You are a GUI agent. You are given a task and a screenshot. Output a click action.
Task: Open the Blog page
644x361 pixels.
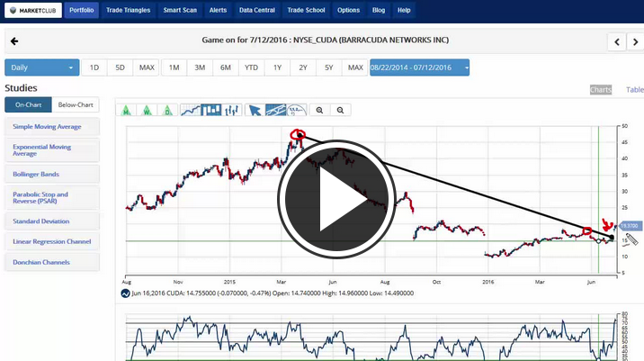click(x=379, y=10)
